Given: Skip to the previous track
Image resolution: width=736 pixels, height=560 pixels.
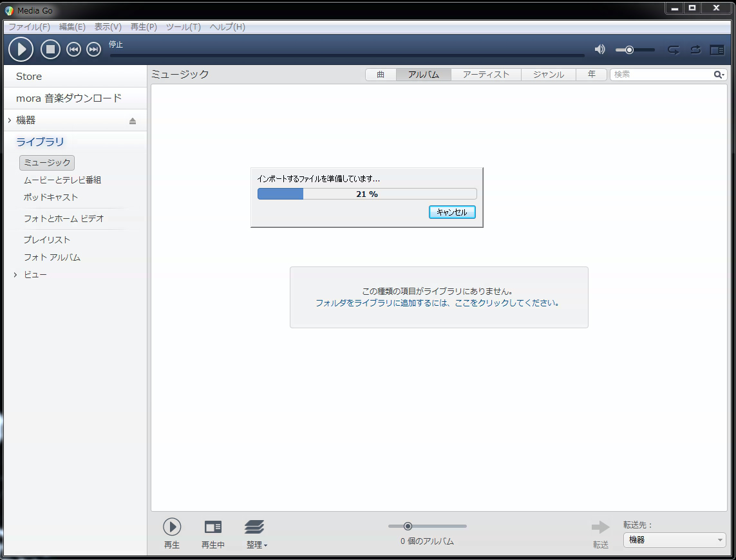Looking at the screenshot, I should tap(74, 50).
